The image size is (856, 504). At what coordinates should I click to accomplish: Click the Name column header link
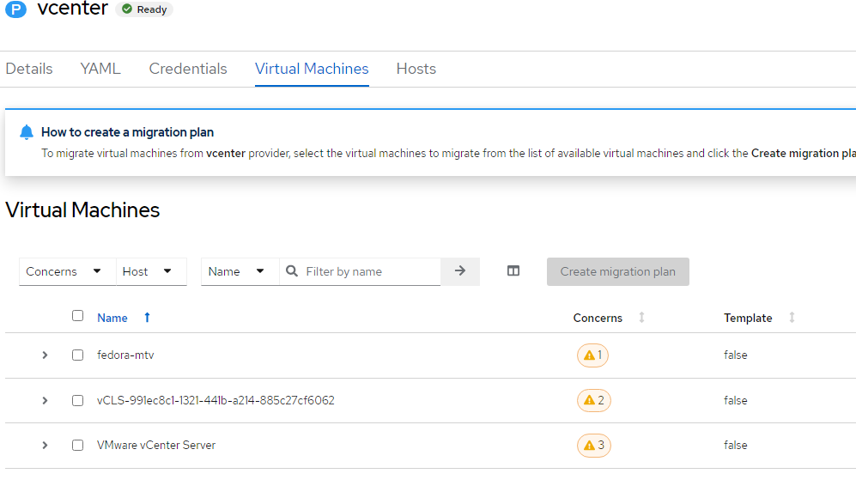click(x=112, y=318)
